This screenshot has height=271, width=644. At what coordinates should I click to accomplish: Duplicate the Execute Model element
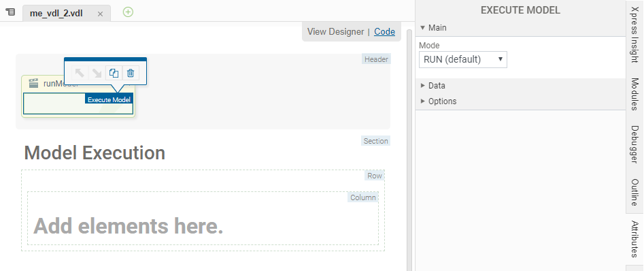coord(114,74)
